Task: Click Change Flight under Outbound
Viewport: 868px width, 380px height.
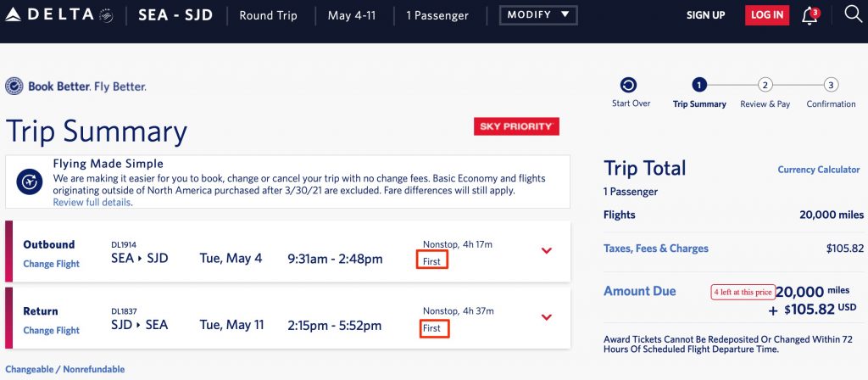Action: pyautogui.click(x=51, y=264)
